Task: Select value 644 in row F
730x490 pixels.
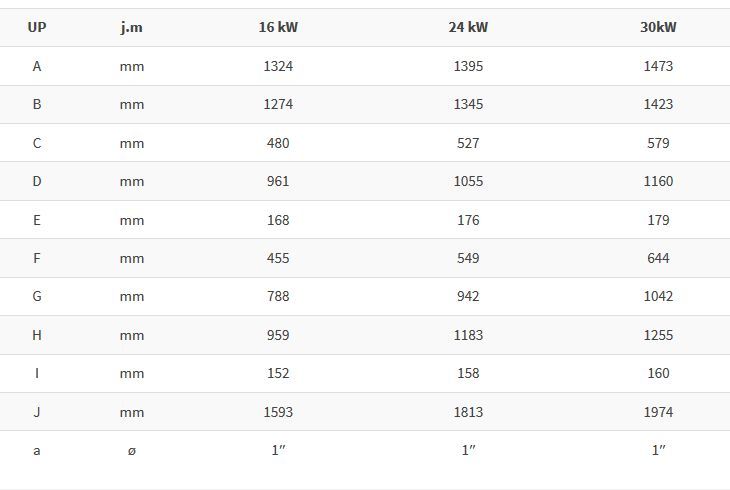Action: (x=658, y=258)
